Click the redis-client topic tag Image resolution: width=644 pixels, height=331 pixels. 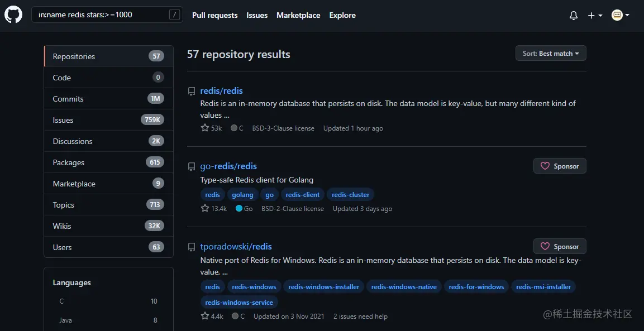click(303, 195)
